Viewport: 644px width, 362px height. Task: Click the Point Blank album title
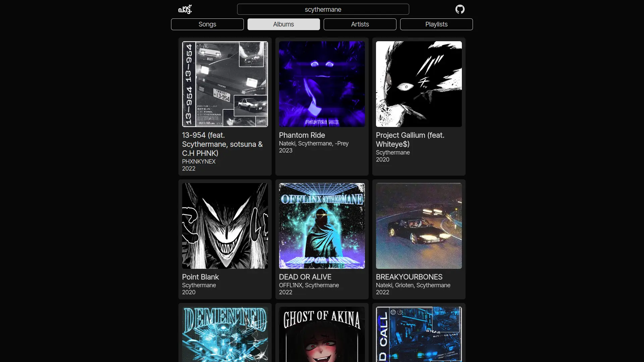(200, 277)
